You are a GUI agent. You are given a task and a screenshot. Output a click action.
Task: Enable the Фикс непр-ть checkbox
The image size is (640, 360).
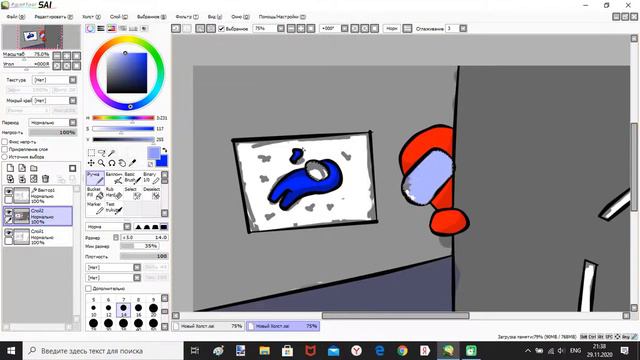5,142
